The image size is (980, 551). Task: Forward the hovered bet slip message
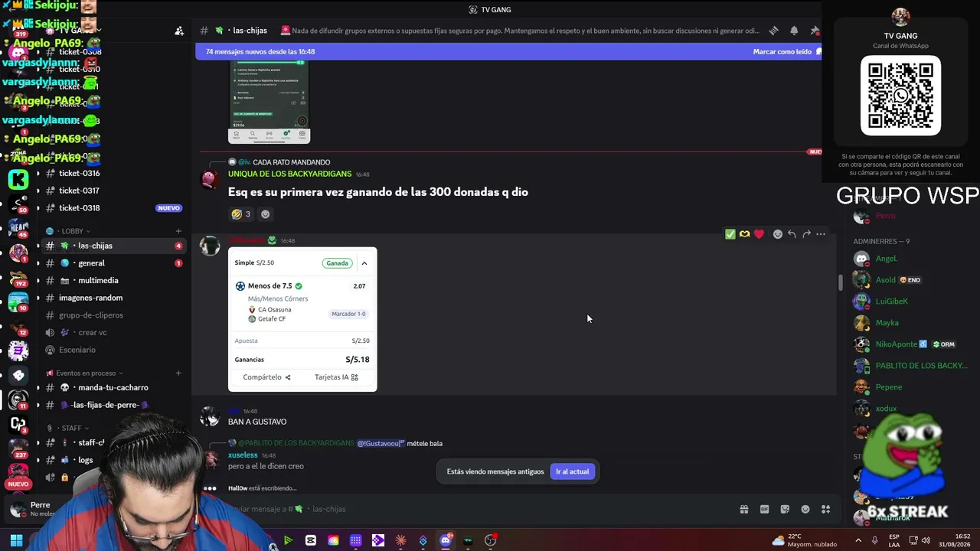coord(806,234)
